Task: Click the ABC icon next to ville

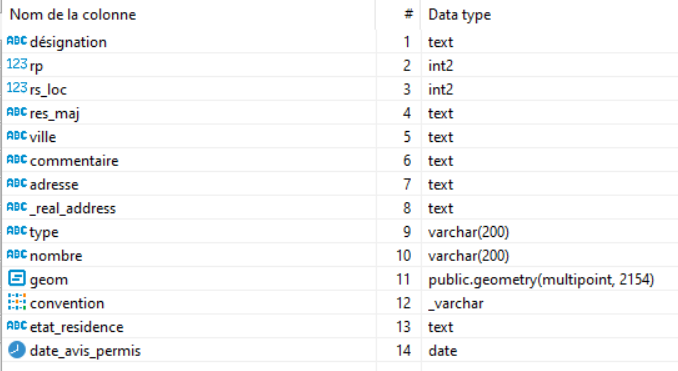Action: click(x=17, y=136)
